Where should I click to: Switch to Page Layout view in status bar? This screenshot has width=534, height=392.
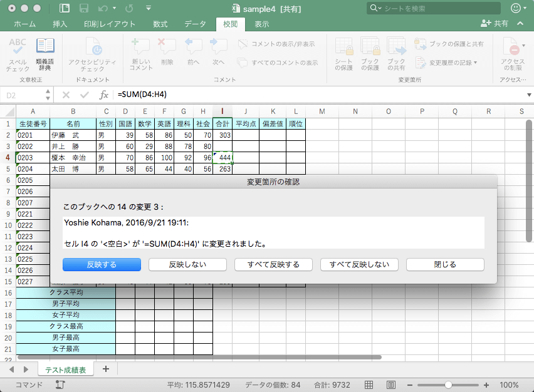[391, 385]
